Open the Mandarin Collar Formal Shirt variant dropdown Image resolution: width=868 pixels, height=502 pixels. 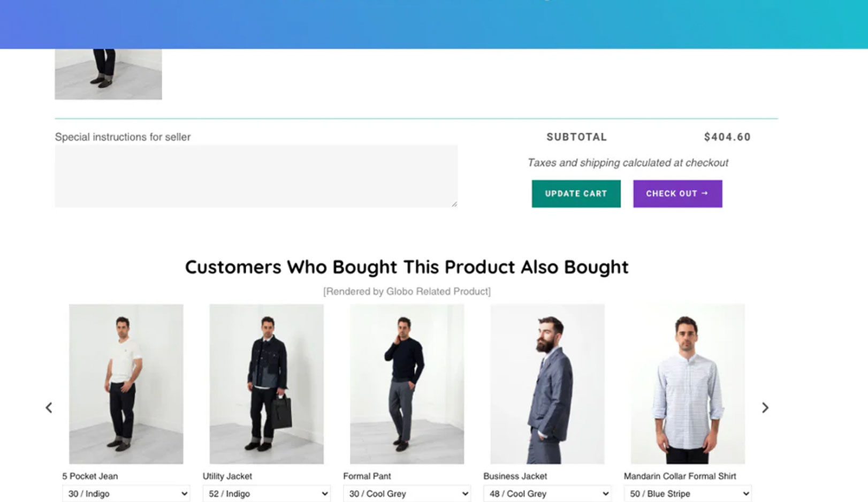[x=688, y=493]
